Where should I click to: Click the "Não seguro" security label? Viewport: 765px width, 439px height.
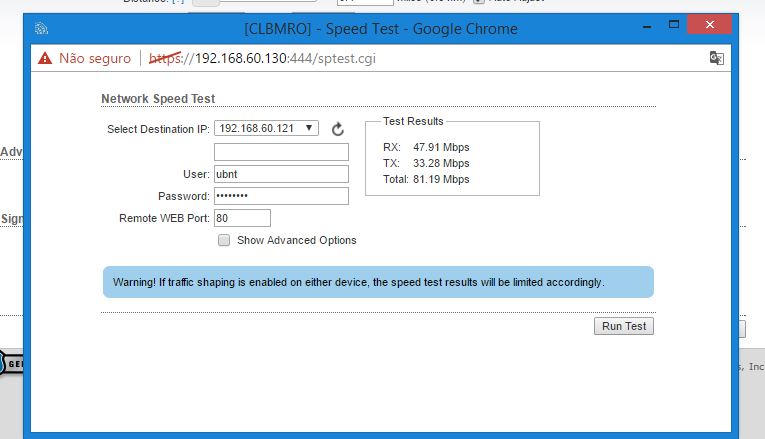[94, 58]
